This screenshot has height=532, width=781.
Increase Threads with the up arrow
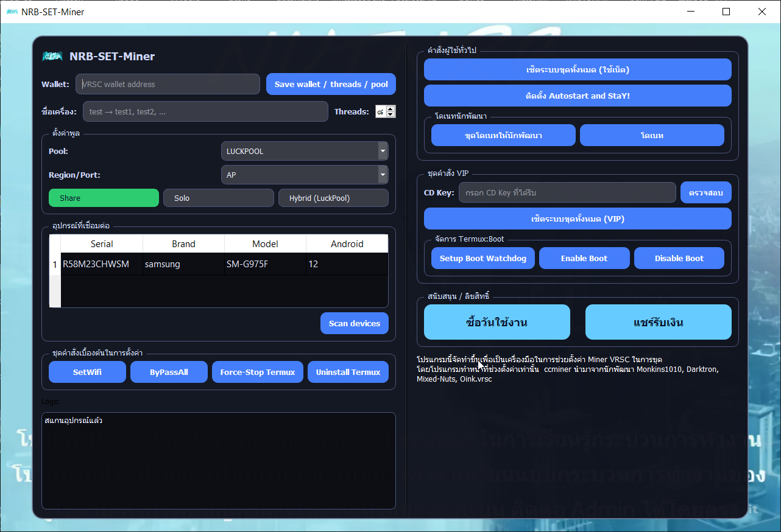pyautogui.click(x=391, y=108)
